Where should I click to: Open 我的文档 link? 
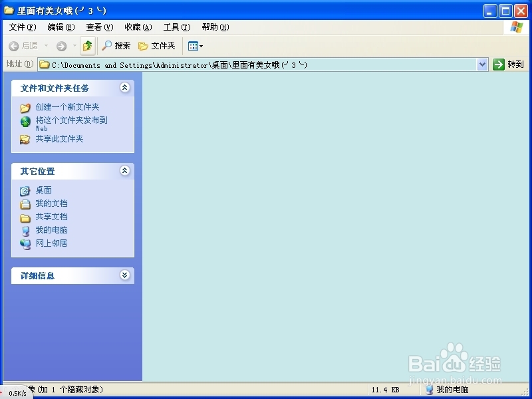pos(52,203)
